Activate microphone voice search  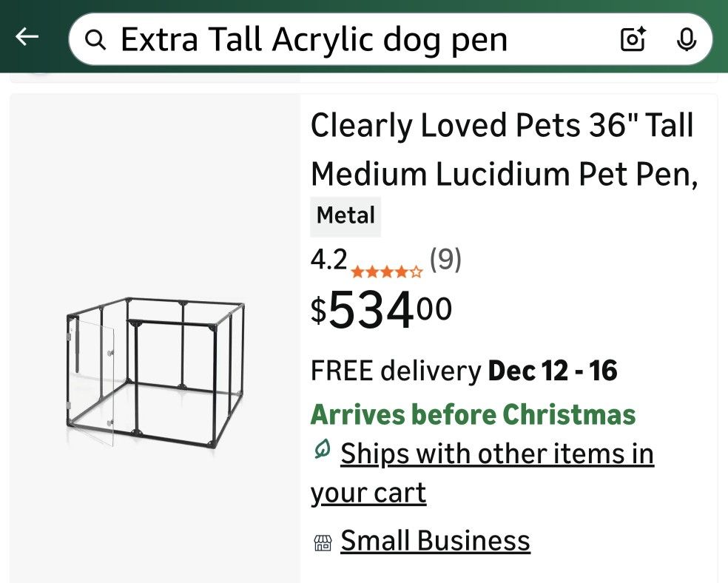pyautogui.click(x=686, y=39)
